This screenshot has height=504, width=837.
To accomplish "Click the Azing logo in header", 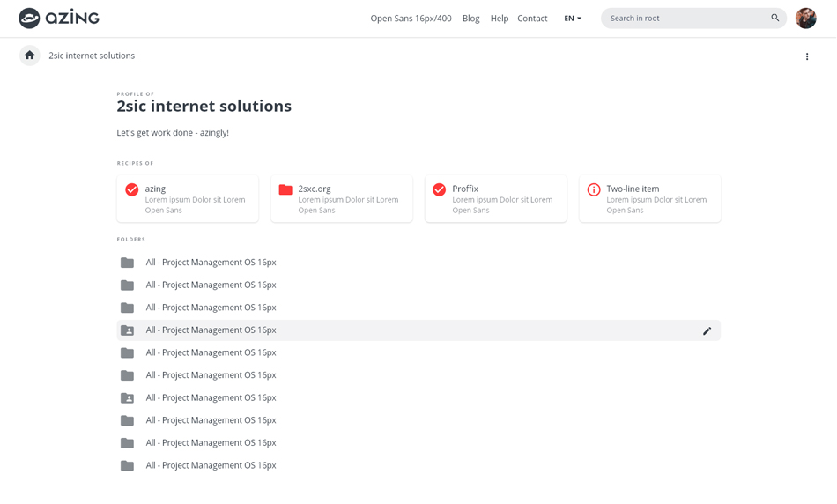I will [x=59, y=18].
